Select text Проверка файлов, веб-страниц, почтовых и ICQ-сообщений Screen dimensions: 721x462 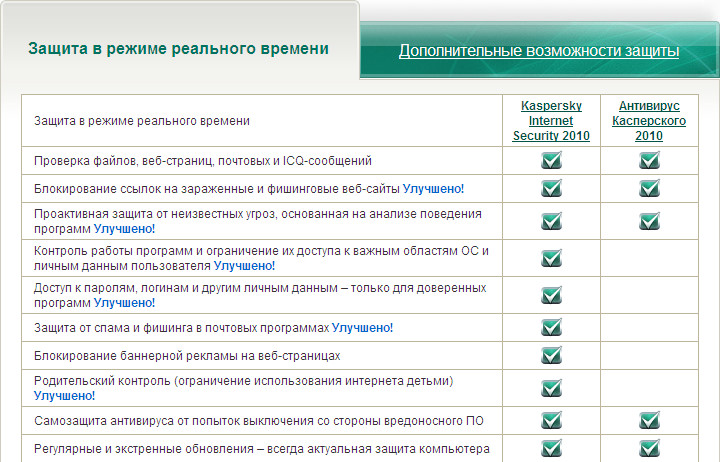pos(203,161)
